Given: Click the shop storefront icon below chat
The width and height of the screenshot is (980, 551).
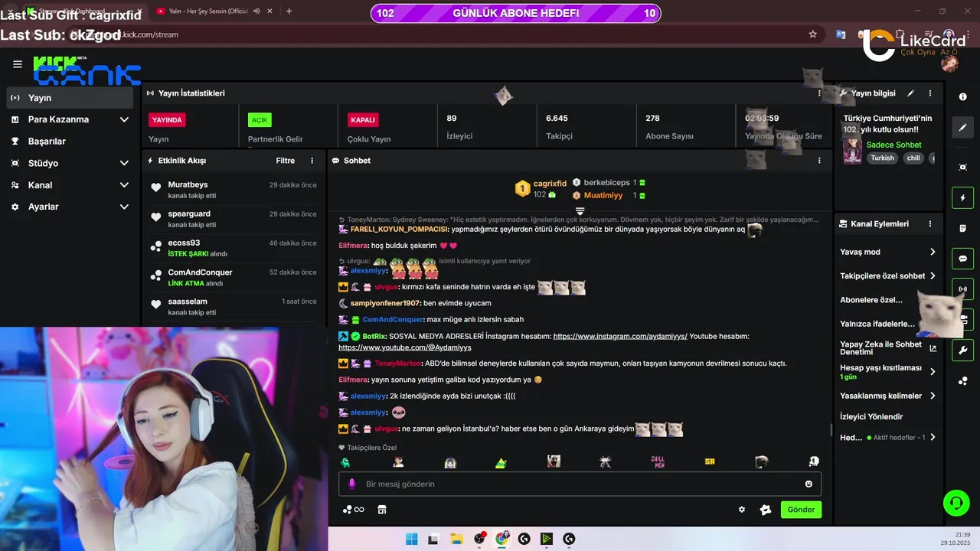Looking at the screenshot, I should point(382,510).
